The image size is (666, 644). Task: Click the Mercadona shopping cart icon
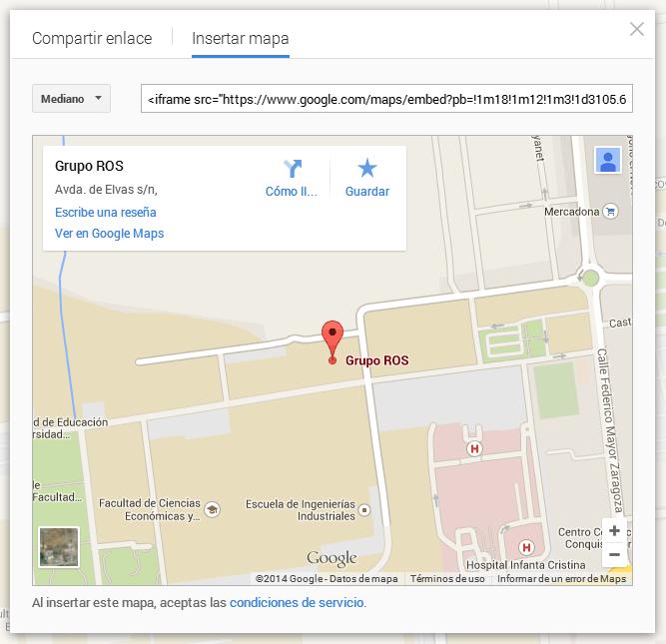coord(610,211)
